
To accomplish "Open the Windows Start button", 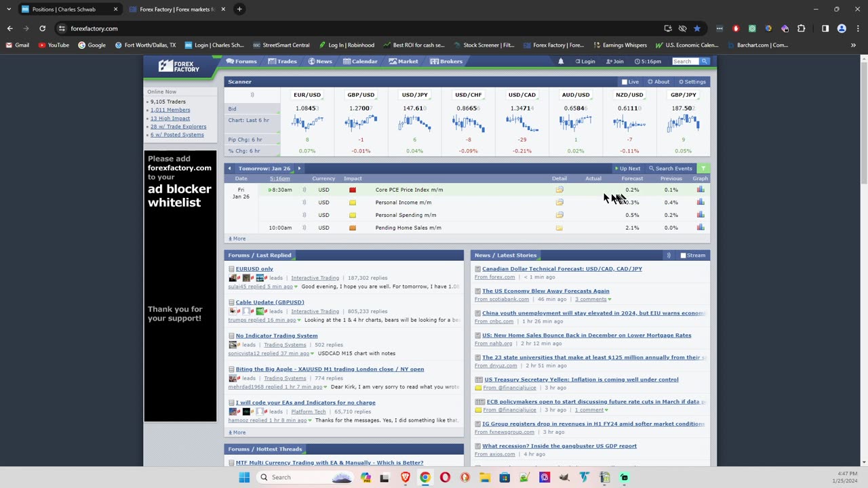I will (x=244, y=477).
